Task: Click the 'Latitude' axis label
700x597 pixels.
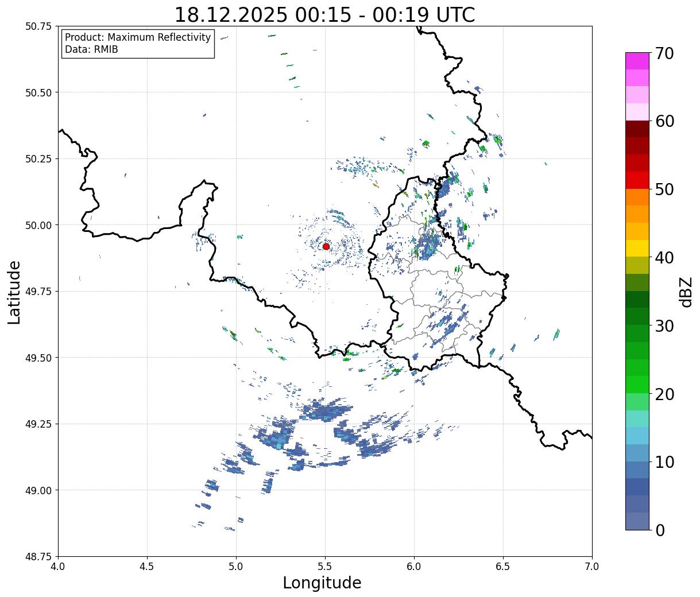Action: click(x=14, y=292)
